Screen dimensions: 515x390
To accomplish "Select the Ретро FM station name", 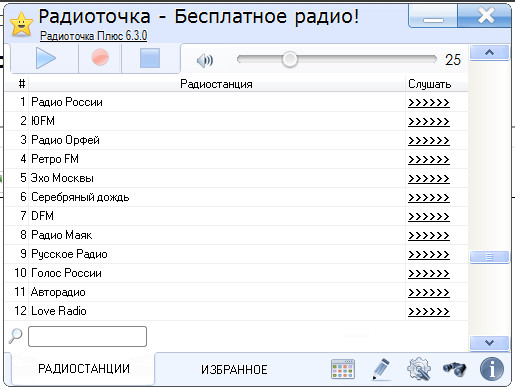I will 55,159.
